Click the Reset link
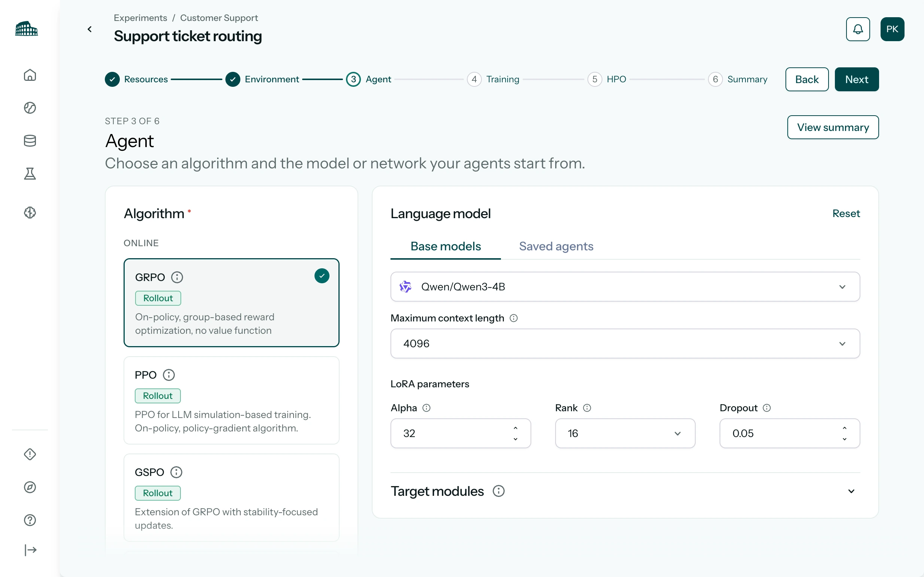Screen dimensions: 924x577 coord(846,213)
